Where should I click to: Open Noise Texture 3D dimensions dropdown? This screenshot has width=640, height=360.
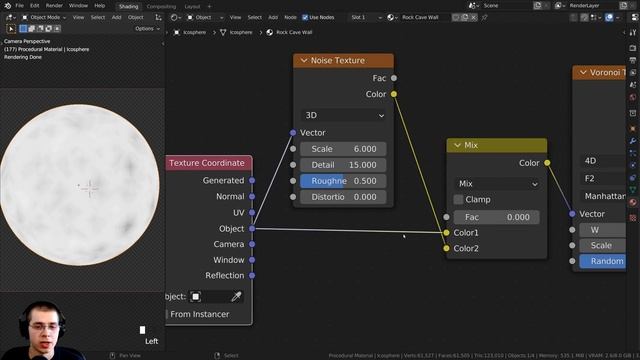(x=344, y=116)
